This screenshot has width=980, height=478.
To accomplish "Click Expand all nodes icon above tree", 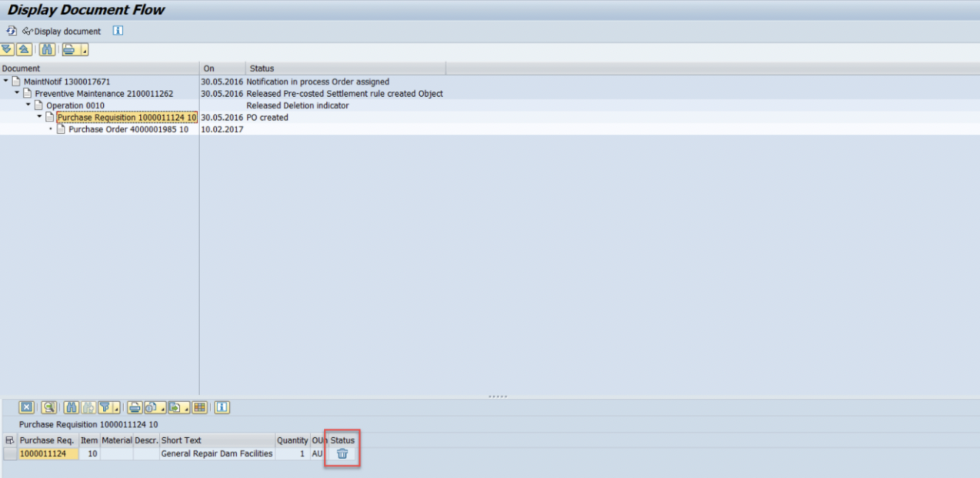I will pos(8,50).
